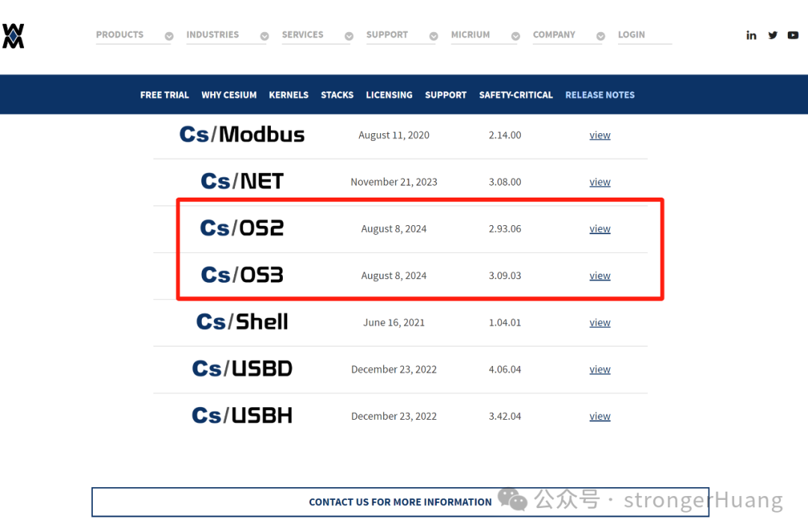Click version number 1.04.01
Viewport: 808px width, 532px height.
point(505,322)
